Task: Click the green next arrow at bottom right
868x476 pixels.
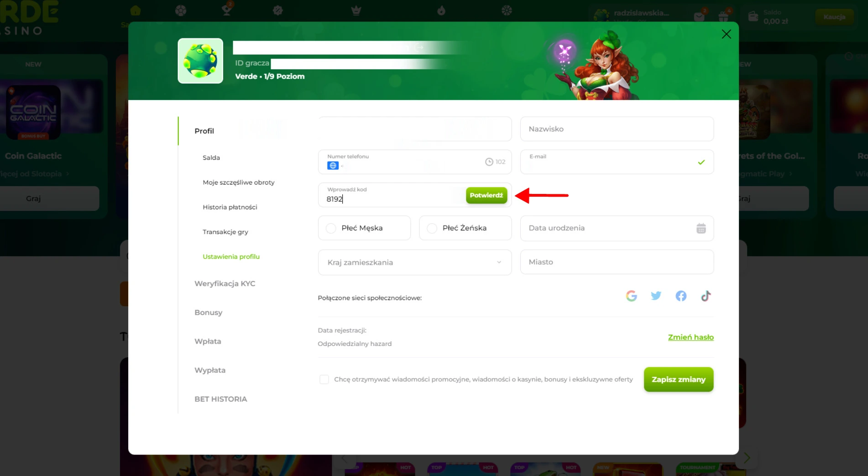Action: [747, 458]
